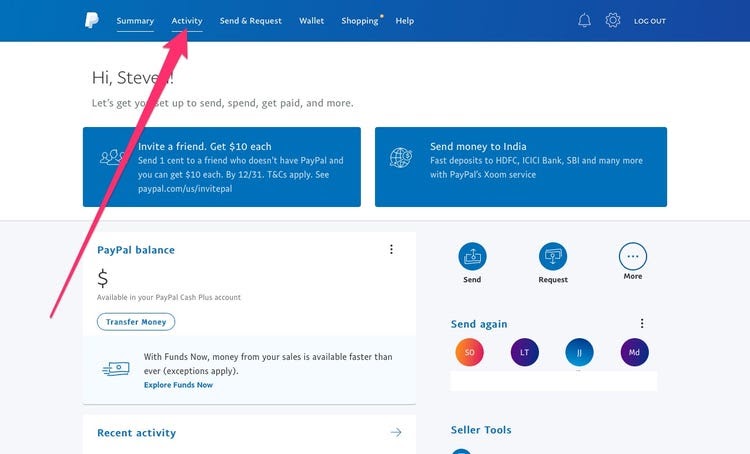Click the Send money icon
Viewport: 750px width, 454px height.
pyautogui.click(x=472, y=256)
